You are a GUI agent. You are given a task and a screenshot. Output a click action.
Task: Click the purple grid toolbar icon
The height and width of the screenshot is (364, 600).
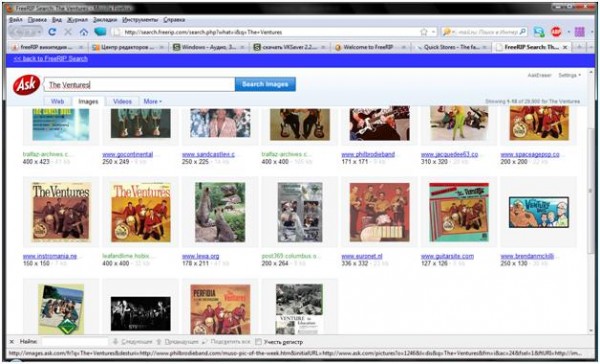point(579,32)
